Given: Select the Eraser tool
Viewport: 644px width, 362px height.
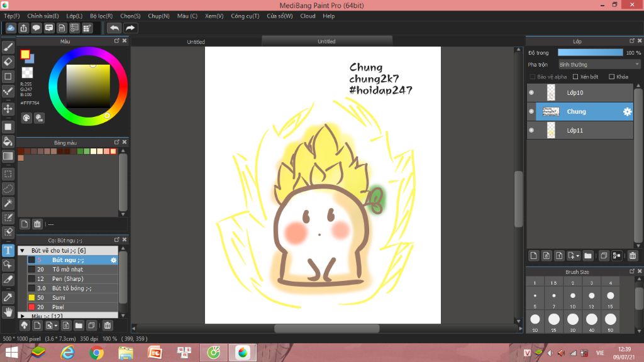Looking at the screenshot, I should 8,62.
